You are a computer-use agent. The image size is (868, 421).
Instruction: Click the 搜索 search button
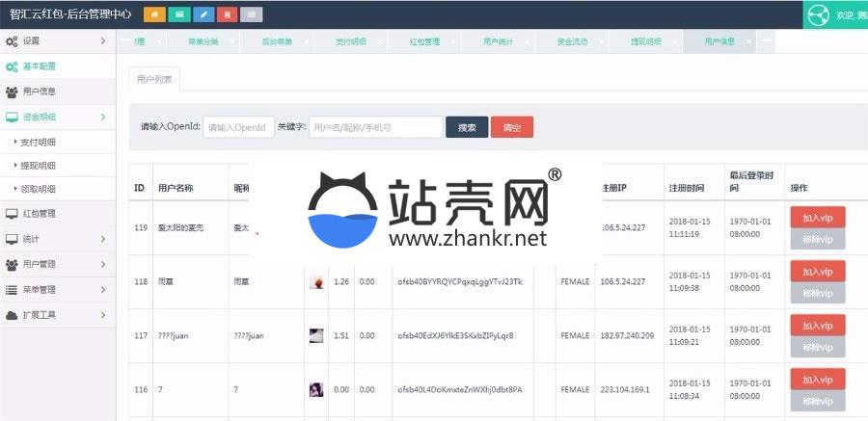467,127
